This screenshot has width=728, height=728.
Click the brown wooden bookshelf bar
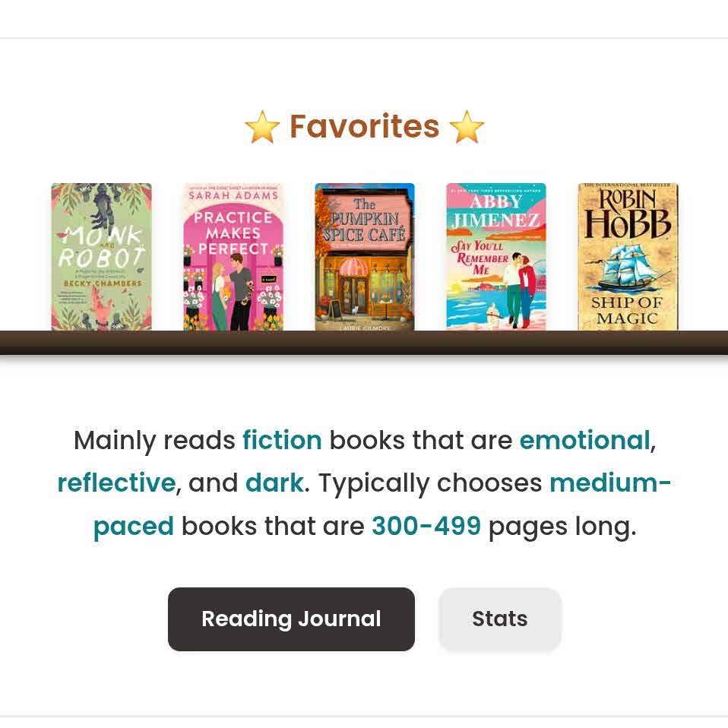364,343
